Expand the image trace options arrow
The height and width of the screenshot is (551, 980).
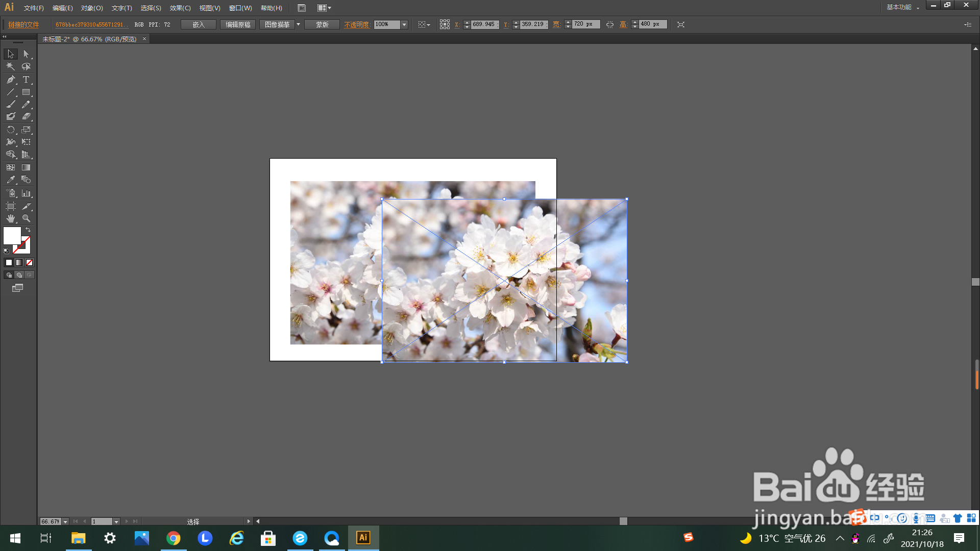299,24
